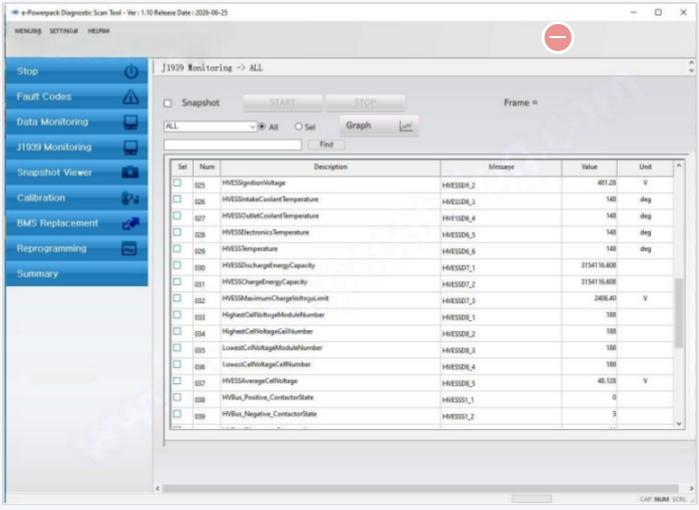Open Reprogramming via its sidebar icon

click(x=130, y=249)
